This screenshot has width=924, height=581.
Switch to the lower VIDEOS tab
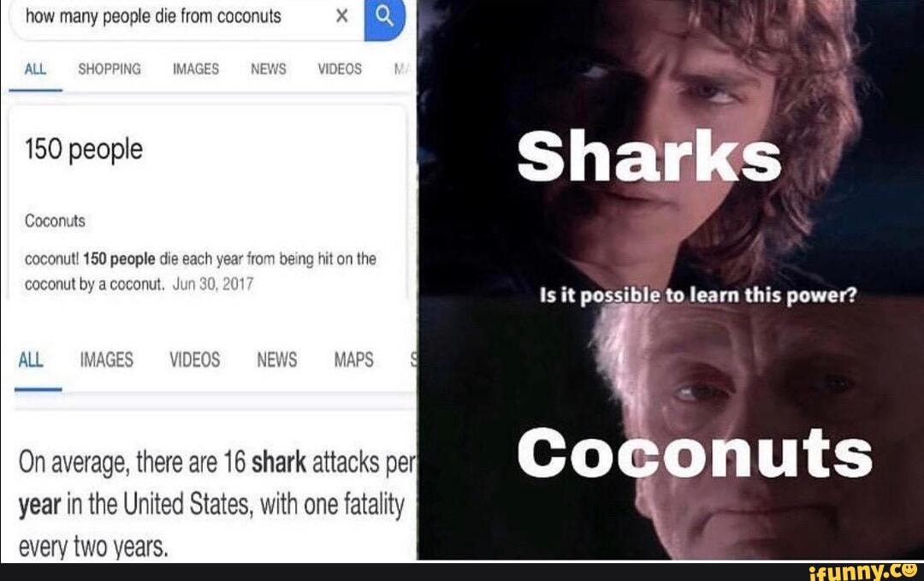(195, 359)
